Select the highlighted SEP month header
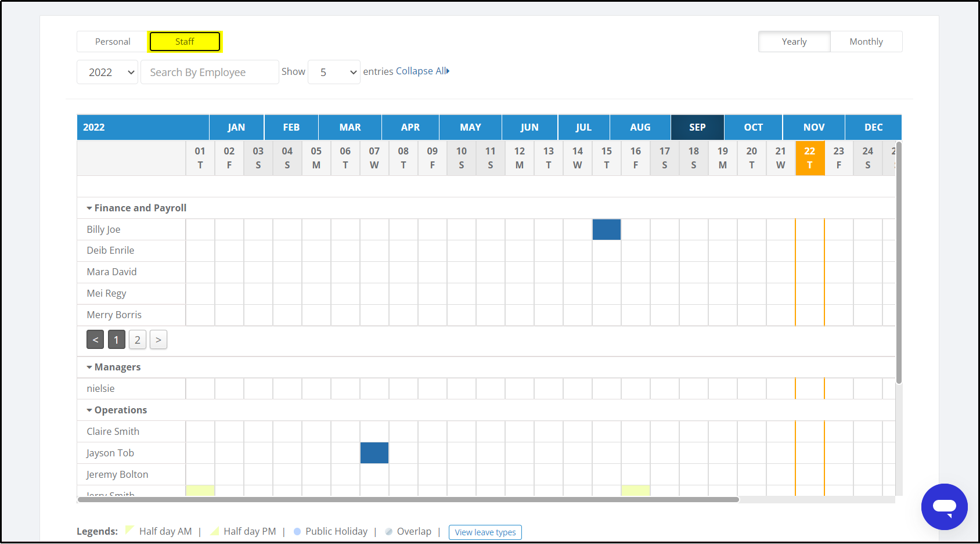 (x=697, y=127)
